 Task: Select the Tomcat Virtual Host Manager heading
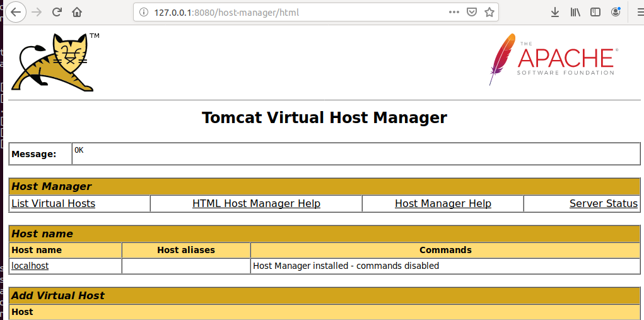[x=324, y=117]
